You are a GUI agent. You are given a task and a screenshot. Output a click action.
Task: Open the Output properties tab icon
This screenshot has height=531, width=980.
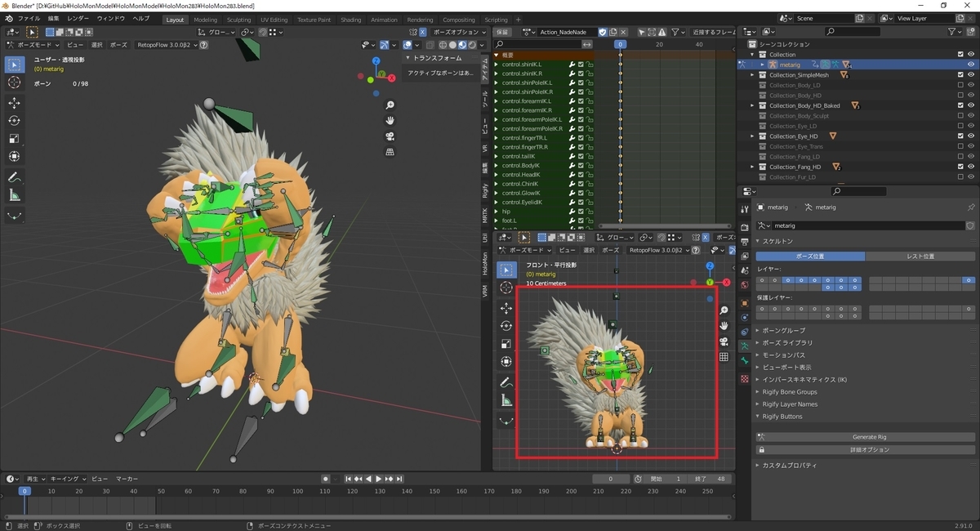[x=744, y=241]
